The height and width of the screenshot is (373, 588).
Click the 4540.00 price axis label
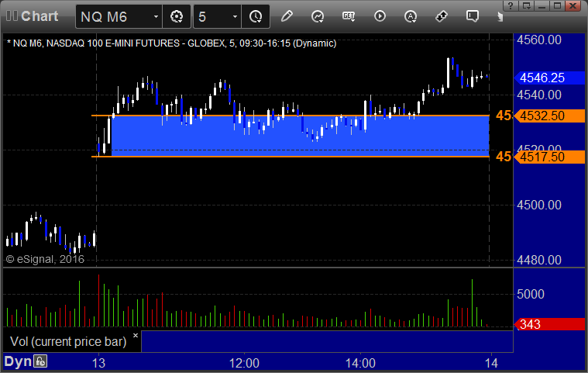coord(539,95)
